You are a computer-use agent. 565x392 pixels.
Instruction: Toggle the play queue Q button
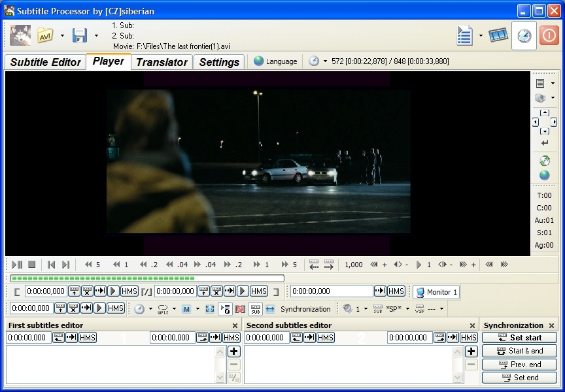click(226, 309)
